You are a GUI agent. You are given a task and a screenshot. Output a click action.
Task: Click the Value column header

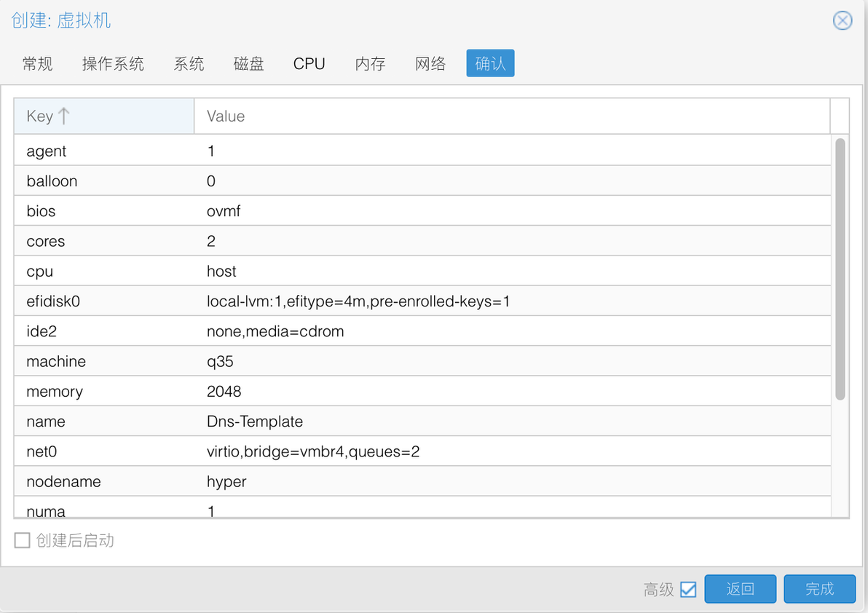point(512,116)
